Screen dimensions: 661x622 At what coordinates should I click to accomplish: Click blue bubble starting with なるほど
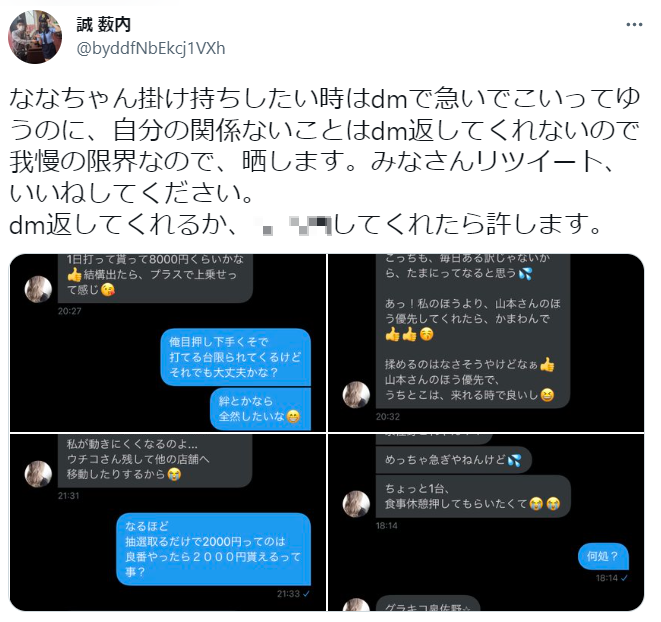[213, 549]
